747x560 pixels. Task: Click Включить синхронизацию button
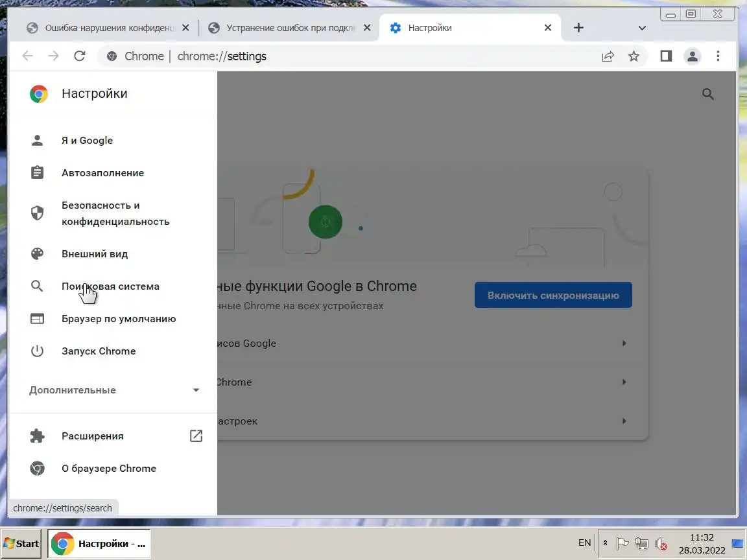[553, 296]
